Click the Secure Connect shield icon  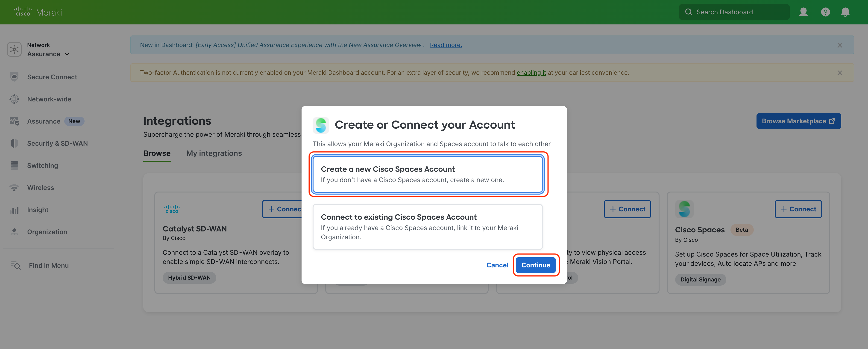[14, 77]
